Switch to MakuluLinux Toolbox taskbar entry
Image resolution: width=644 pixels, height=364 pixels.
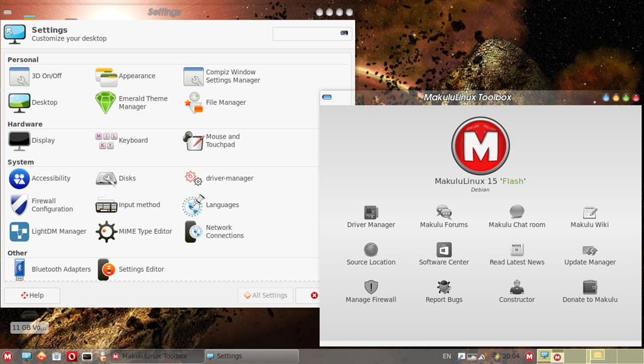click(x=157, y=356)
